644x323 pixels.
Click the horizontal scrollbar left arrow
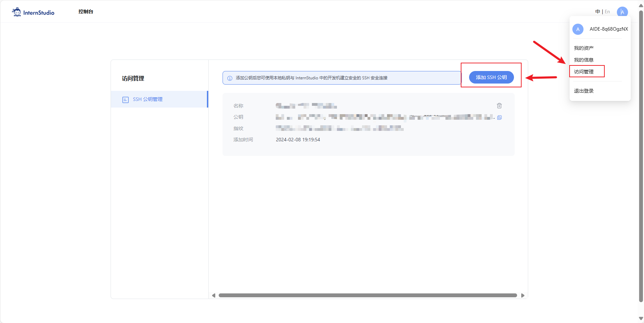click(x=214, y=296)
